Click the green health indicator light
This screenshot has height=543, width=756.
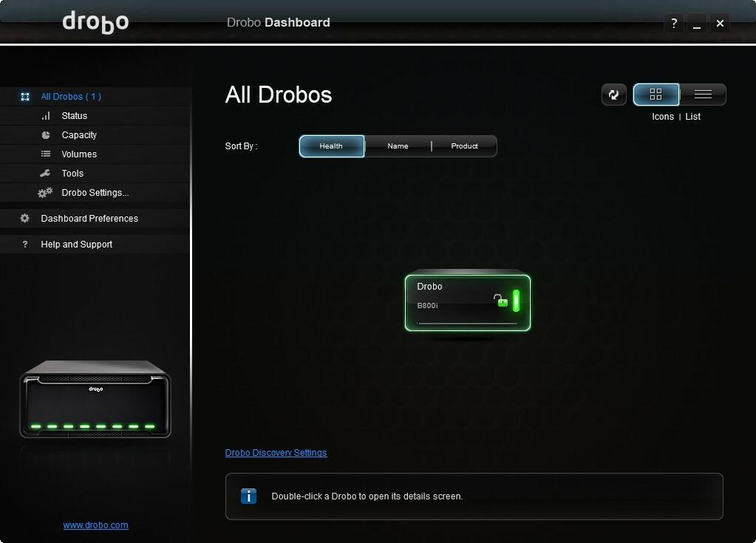pos(516,300)
